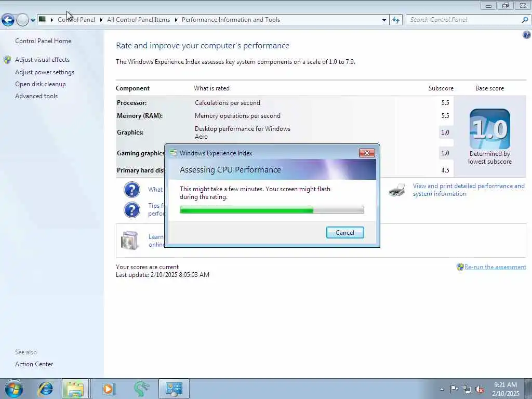Click the Graphics subscore 1.0
Screen dimensions: 532x399
click(445, 132)
